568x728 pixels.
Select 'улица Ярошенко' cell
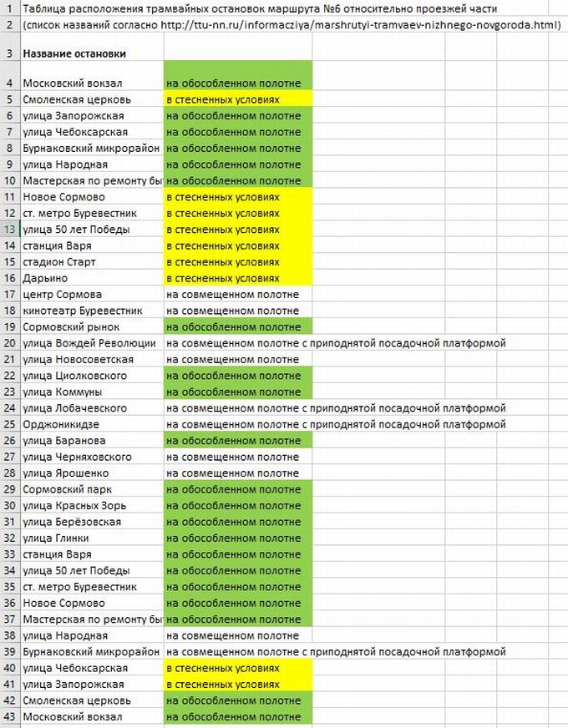click(x=92, y=473)
